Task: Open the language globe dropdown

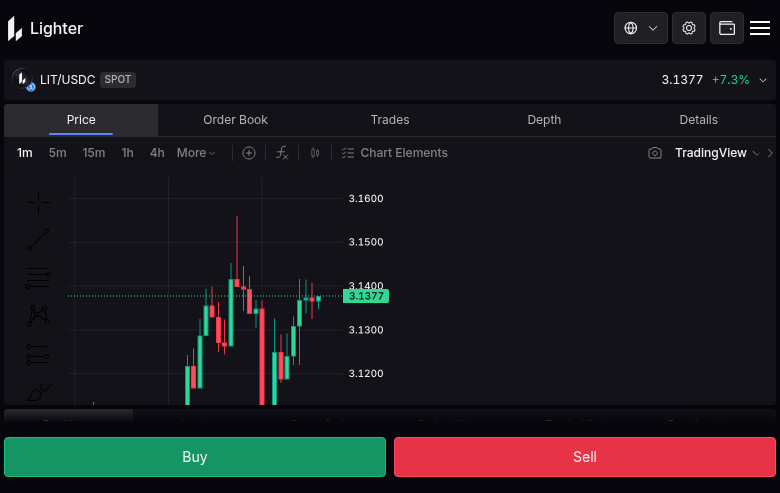Action: (640, 28)
